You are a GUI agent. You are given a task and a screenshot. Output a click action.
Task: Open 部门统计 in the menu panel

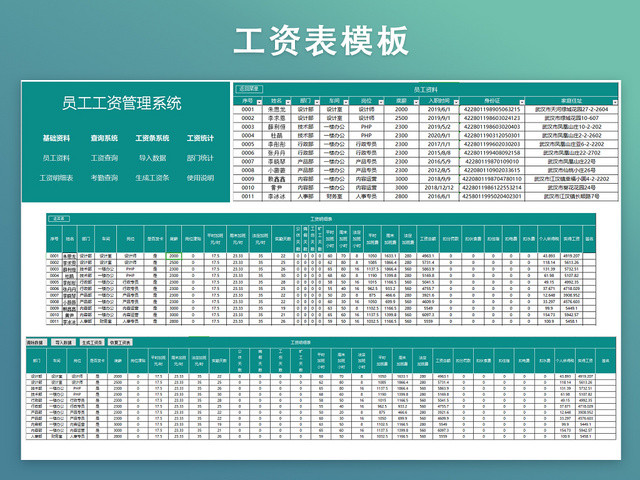point(200,158)
